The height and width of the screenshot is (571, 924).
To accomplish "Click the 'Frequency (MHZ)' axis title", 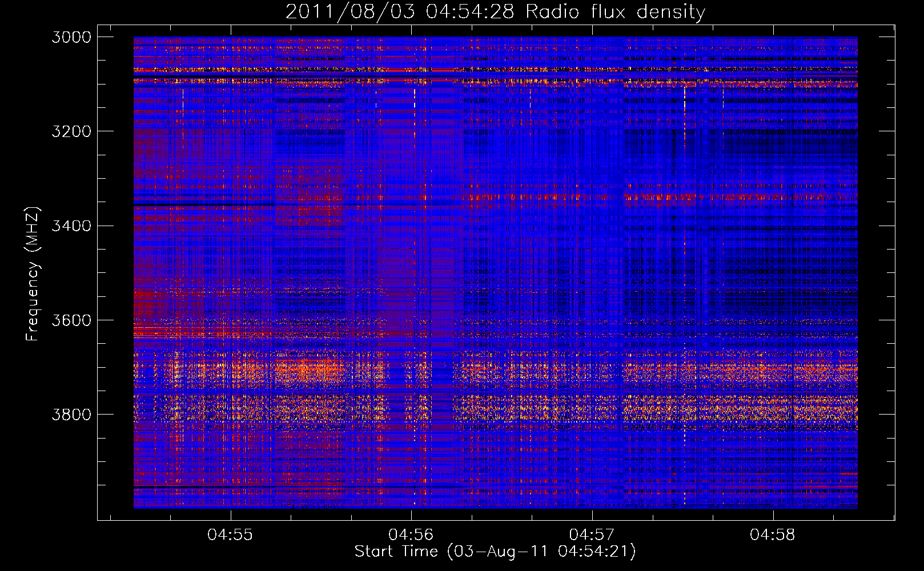I will pyautogui.click(x=33, y=274).
